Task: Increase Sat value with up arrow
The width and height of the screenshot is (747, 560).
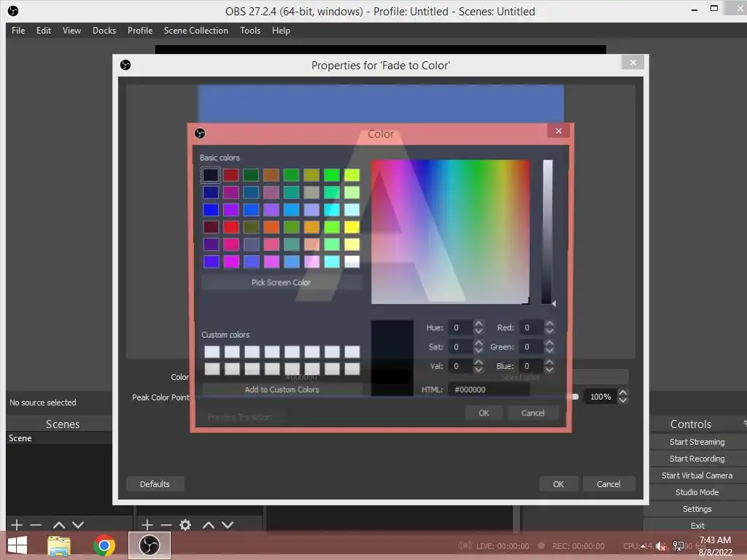Action: (479, 343)
